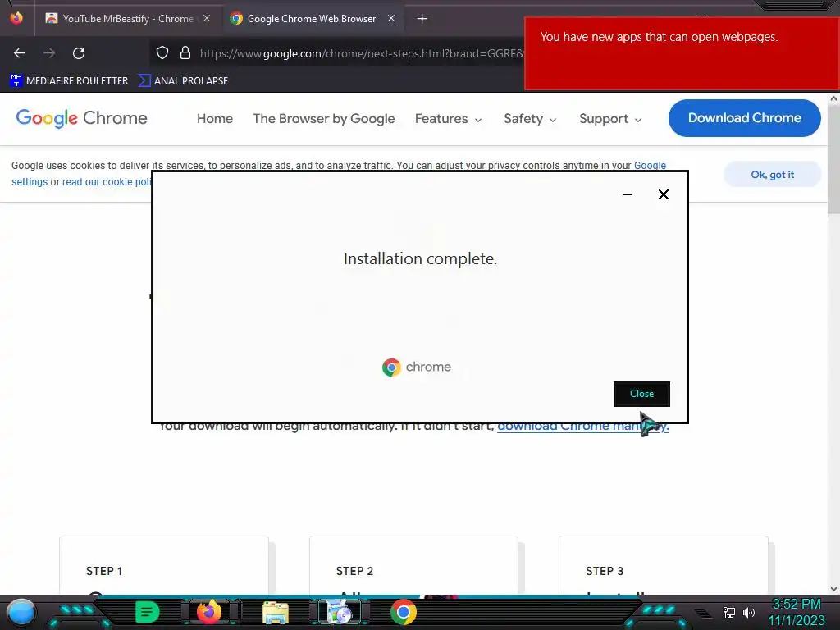
Task: Open volume control tray icon
Action: 748,612
